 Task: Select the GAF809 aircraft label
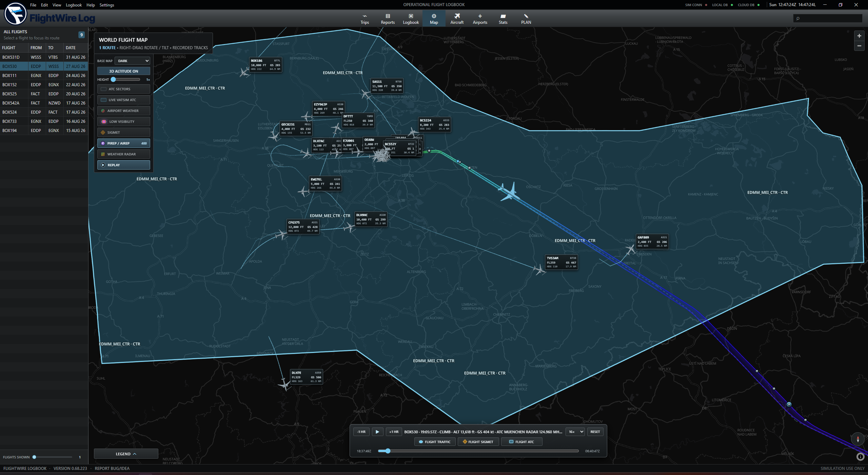652,242
